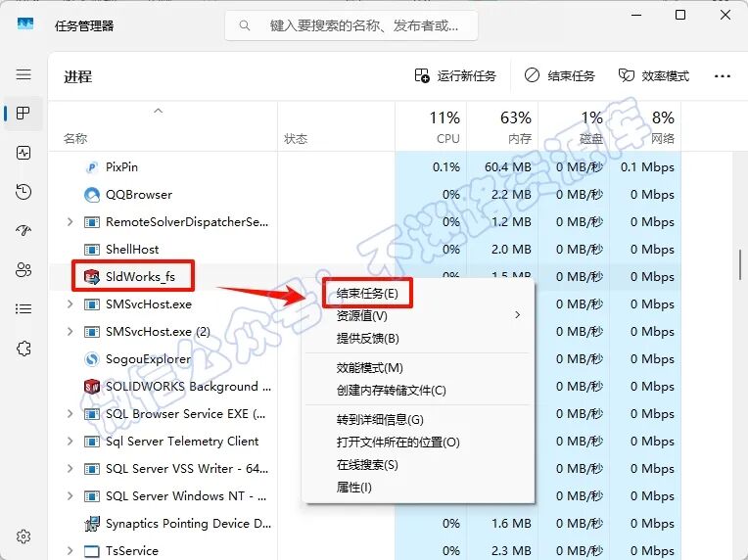The image size is (748, 560).
Task: Expand the SMSvcHost.exe (2) row
Action: (x=70, y=332)
